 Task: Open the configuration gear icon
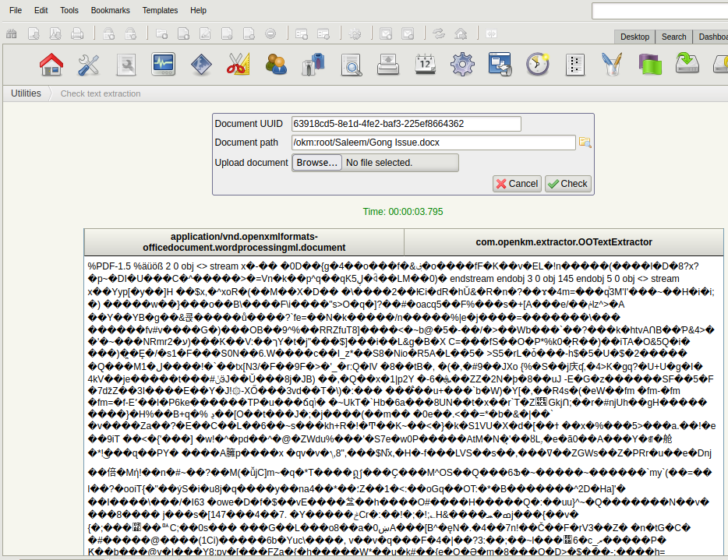tap(462, 65)
